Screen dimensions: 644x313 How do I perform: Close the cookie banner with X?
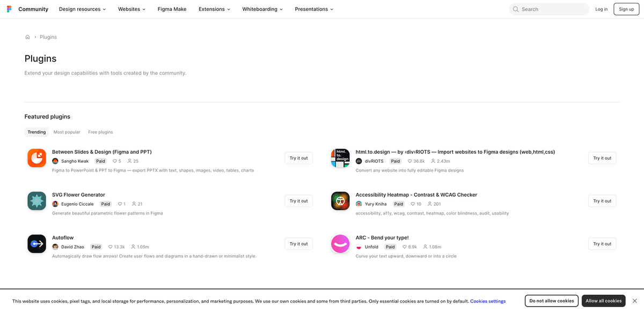635,301
